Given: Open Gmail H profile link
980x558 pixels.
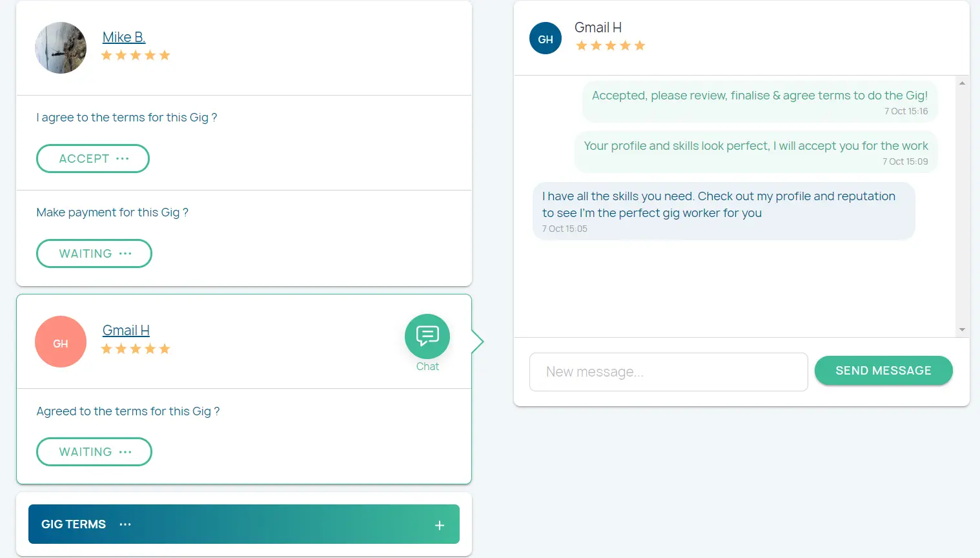Looking at the screenshot, I should (x=126, y=331).
